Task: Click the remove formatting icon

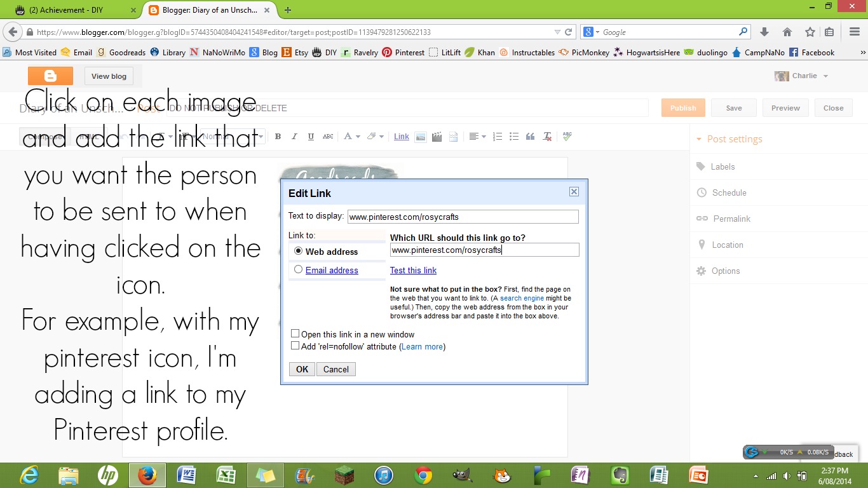Action: pyautogui.click(x=547, y=137)
